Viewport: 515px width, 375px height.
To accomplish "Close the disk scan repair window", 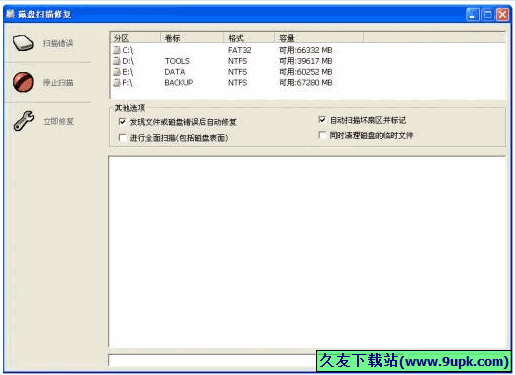I will click(x=502, y=14).
